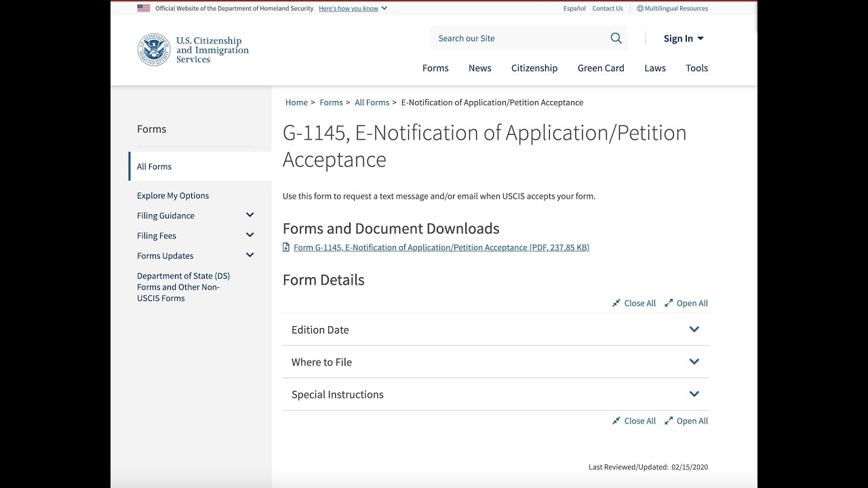
Task: Click the upper Close All collapse icon
Action: pos(616,303)
